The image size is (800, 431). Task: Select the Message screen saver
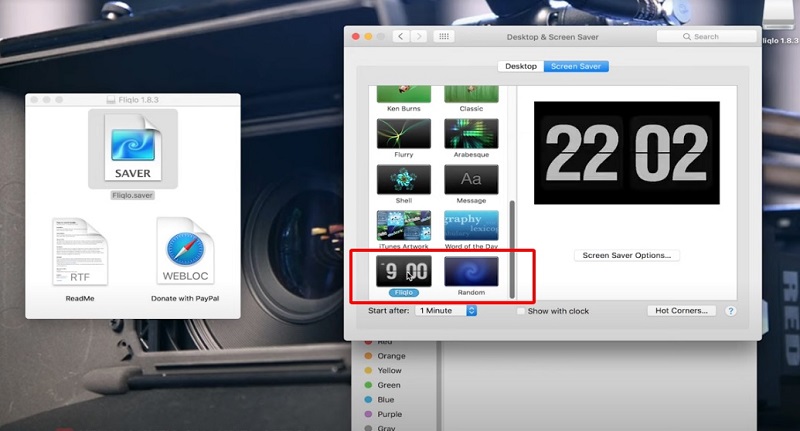tap(471, 179)
